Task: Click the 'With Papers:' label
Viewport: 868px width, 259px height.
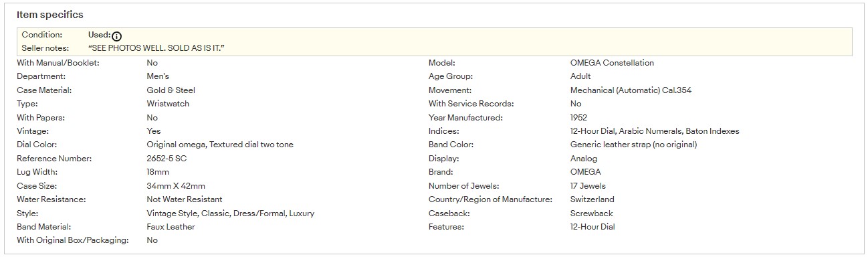Action: pos(41,118)
